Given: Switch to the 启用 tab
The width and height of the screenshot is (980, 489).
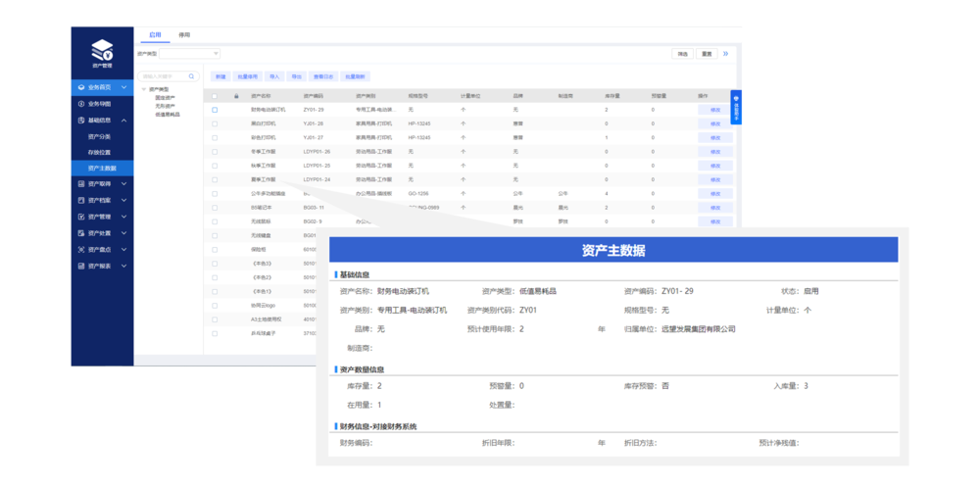Looking at the screenshot, I should (x=155, y=35).
